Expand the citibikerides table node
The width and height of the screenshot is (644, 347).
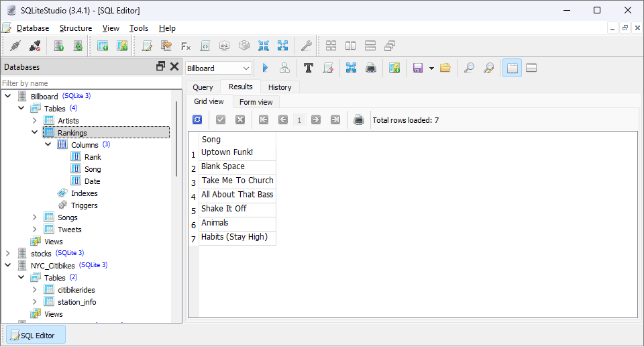tap(34, 289)
